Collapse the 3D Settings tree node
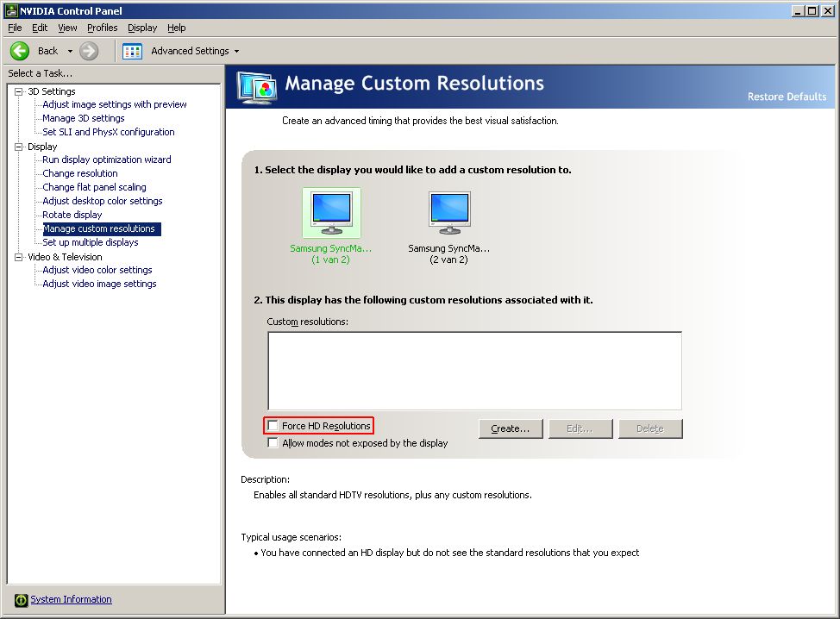 19,91
